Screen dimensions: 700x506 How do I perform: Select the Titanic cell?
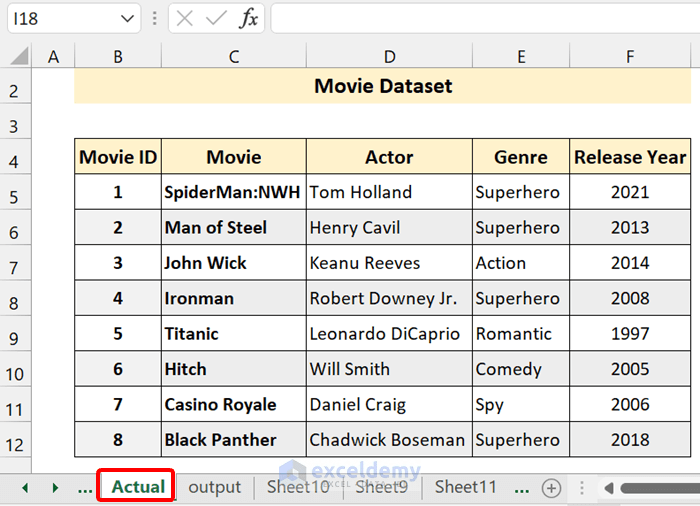click(x=234, y=334)
